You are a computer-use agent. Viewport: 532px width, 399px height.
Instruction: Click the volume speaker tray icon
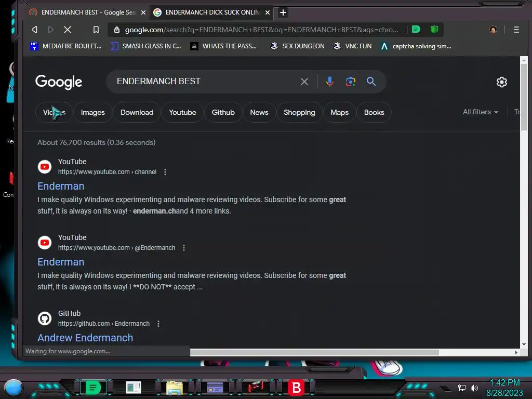[474, 388]
